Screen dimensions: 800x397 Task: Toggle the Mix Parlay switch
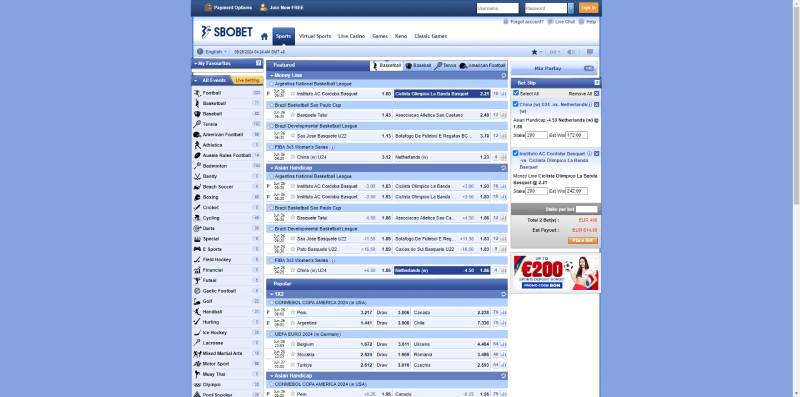point(589,68)
